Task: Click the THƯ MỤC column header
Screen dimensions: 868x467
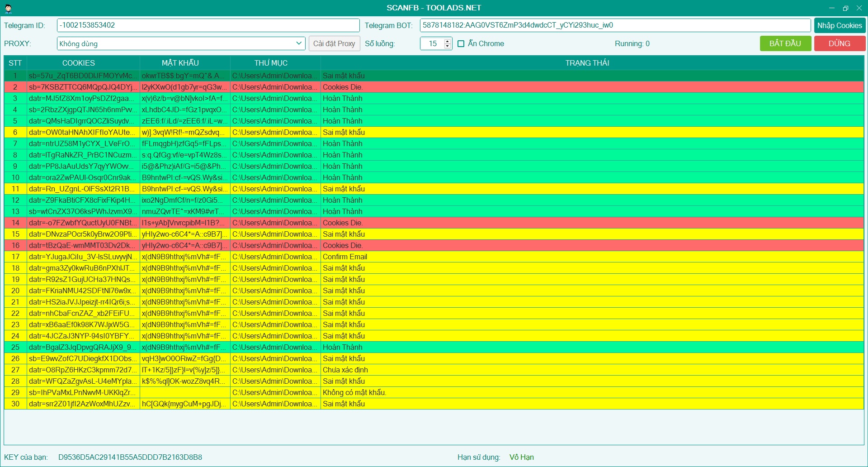Action: click(271, 63)
